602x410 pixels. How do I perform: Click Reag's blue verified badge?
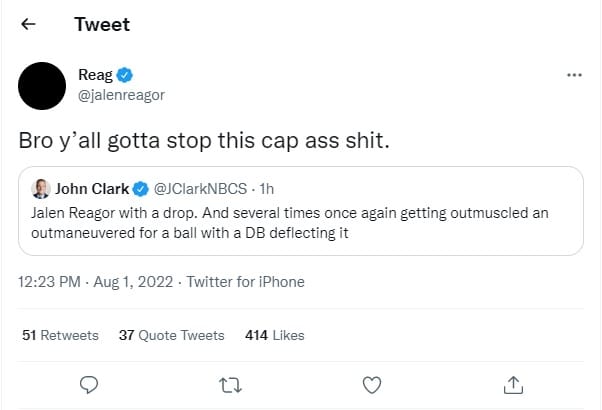pyautogui.click(x=125, y=75)
